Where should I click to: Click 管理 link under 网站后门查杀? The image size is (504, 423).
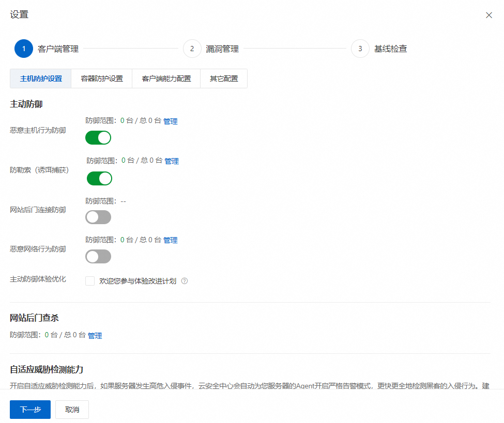pyautogui.click(x=95, y=336)
